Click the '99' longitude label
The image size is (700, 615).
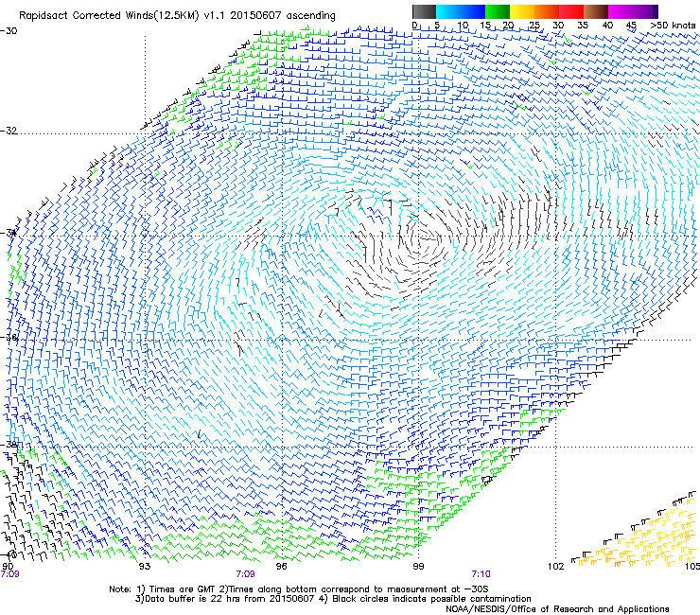418,567
